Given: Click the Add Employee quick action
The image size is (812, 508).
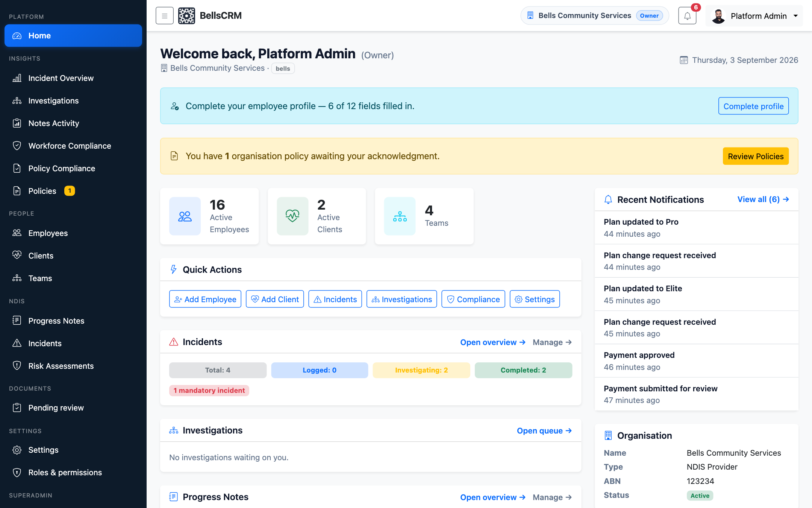Looking at the screenshot, I should [205, 299].
